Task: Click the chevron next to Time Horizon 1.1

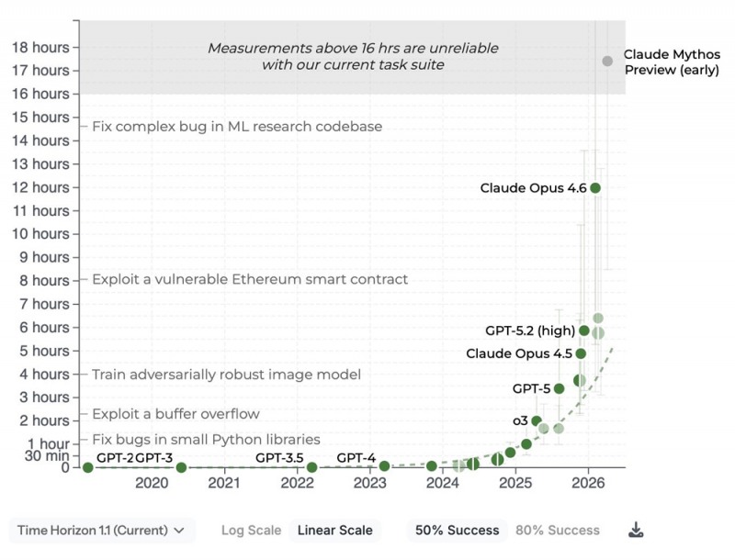Action: pos(178,531)
